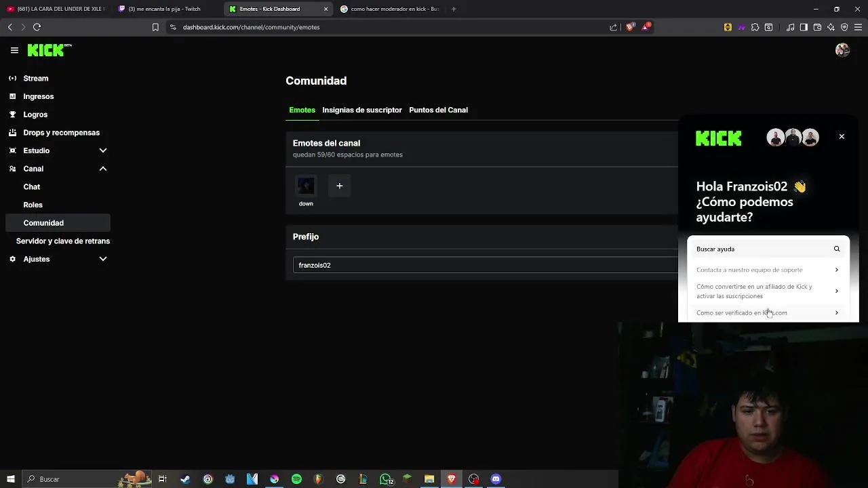Switch to the como hacer moderador en kick tab
The width and height of the screenshot is (868, 488).
(x=390, y=9)
